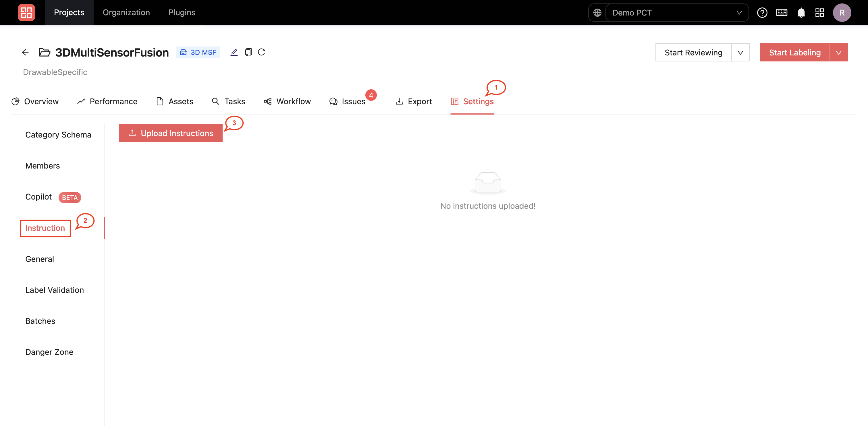Open the help question mark icon
The height and width of the screenshot is (441, 868).
click(762, 13)
